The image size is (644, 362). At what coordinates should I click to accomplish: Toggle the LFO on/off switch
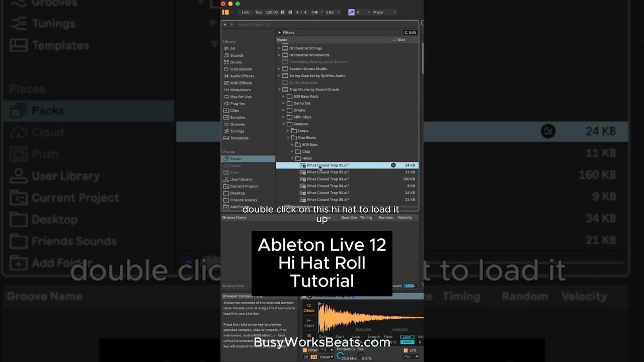click(x=406, y=350)
